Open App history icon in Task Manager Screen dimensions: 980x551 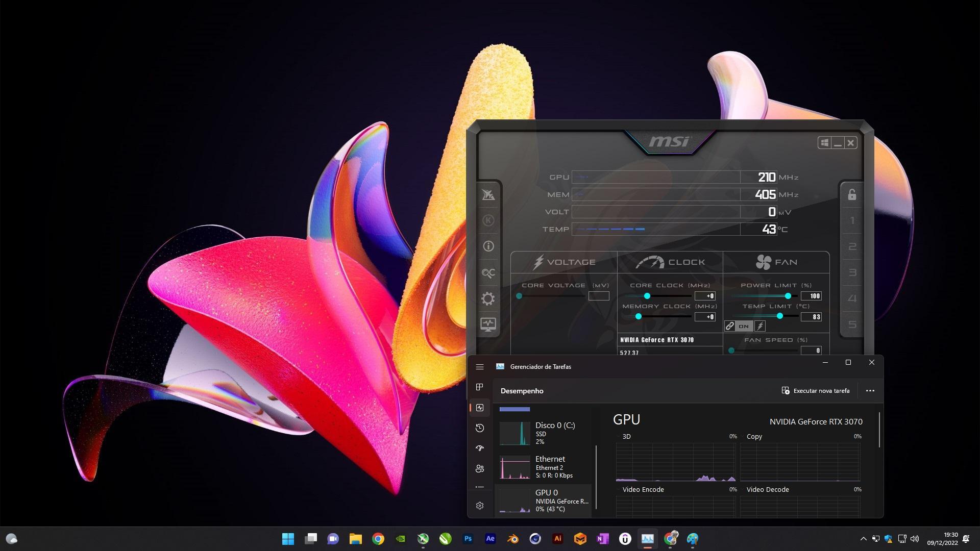tap(480, 428)
